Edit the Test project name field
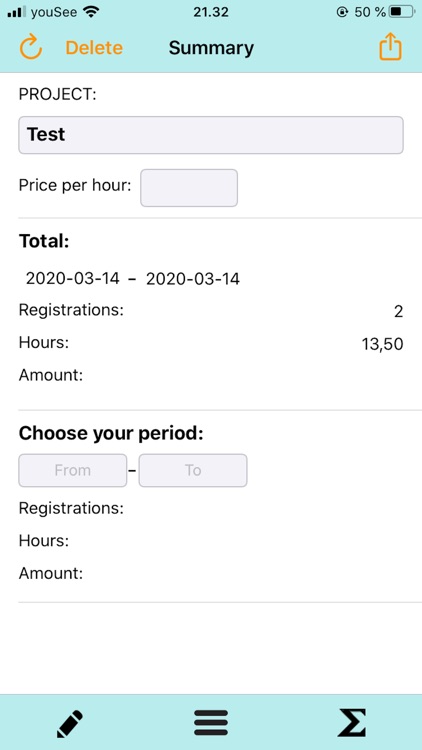The width and height of the screenshot is (422, 750). coord(211,135)
